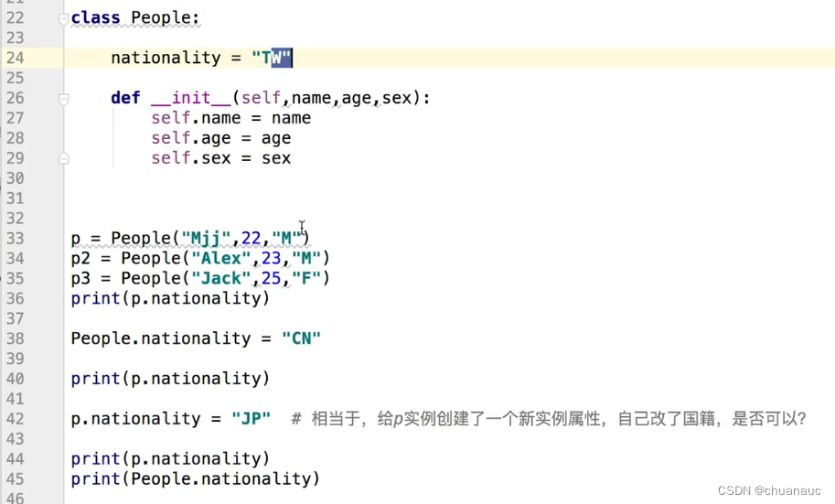Viewport: 835px width, 504px height.
Task: Click the fold end marker at line 29
Action: pyautogui.click(x=63, y=158)
